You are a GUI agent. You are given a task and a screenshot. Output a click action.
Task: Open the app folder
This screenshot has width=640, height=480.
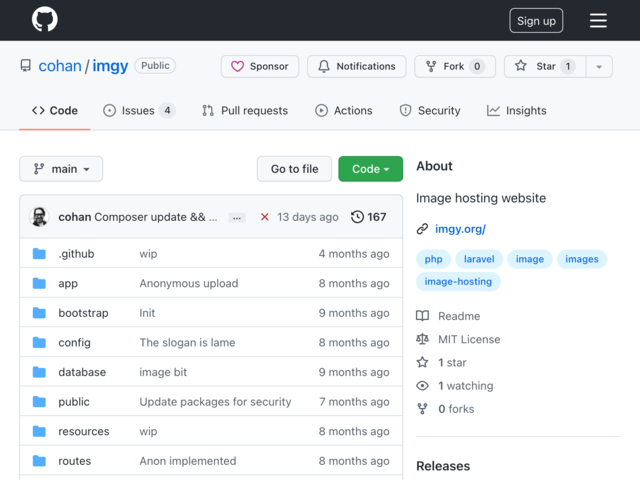(68, 283)
